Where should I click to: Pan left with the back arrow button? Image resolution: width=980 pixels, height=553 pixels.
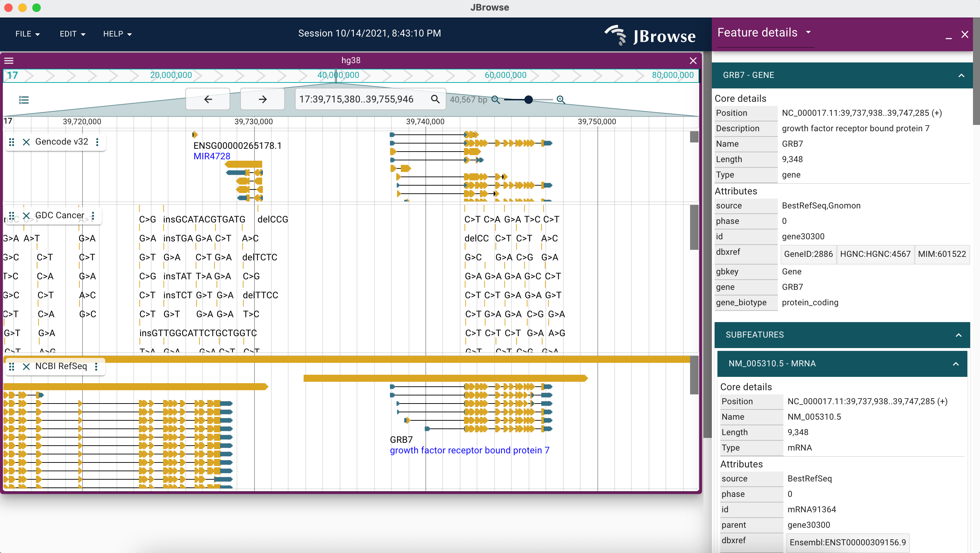pos(208,99)
